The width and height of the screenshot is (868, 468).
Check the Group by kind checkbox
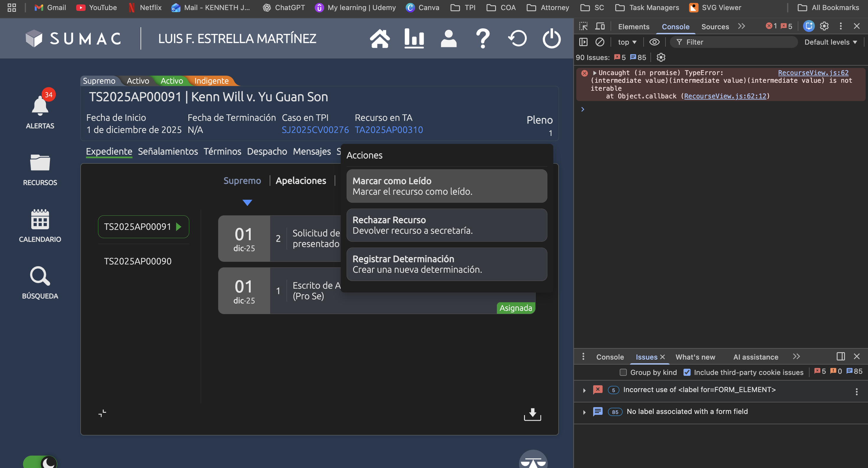(623, 372)
